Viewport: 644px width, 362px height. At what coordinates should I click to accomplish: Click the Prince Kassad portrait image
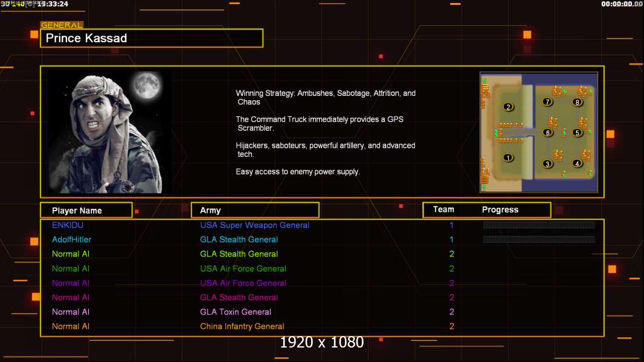click(110, 132)
